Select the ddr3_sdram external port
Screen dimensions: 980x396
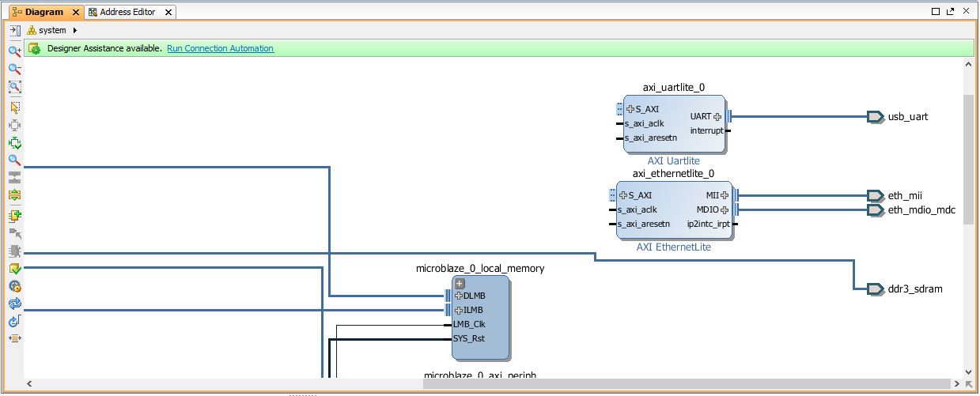point(875,289)
